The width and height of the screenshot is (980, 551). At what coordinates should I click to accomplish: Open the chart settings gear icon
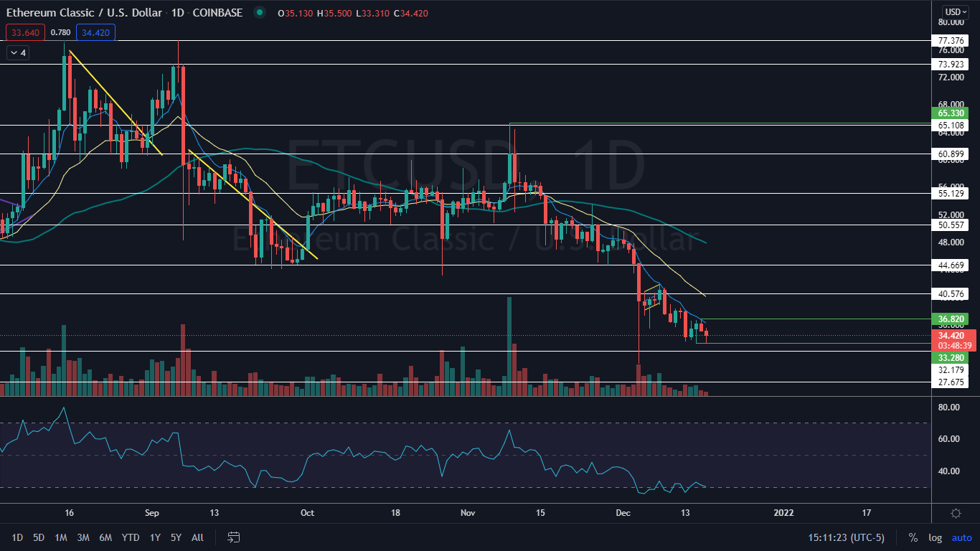click(956, 513)
